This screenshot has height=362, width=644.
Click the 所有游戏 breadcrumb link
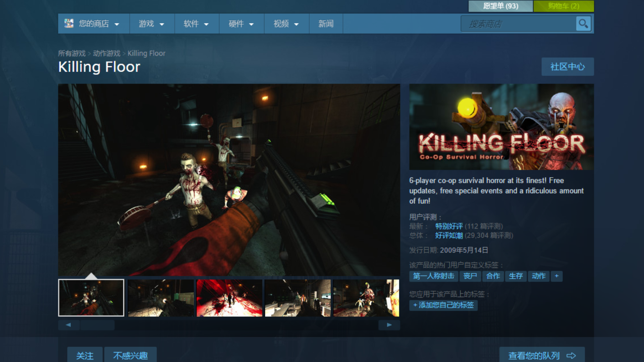[x=72, y=53]
